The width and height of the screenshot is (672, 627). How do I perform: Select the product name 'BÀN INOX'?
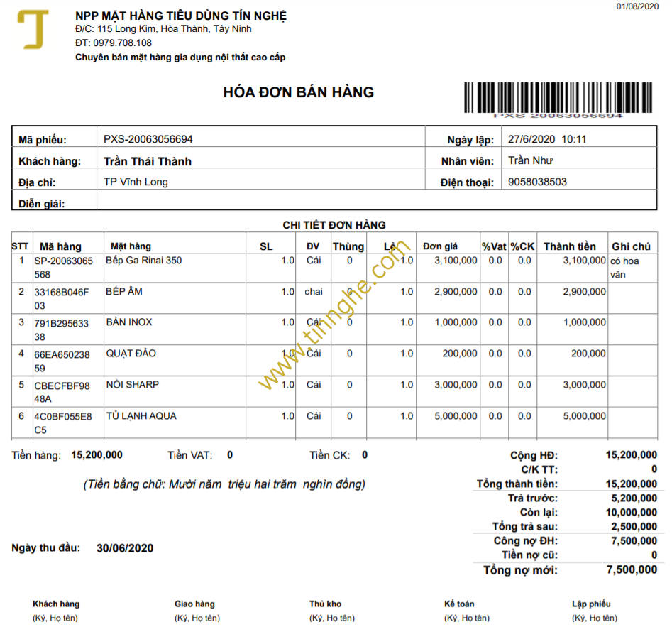pyautogui.click(x=129, y=322)
